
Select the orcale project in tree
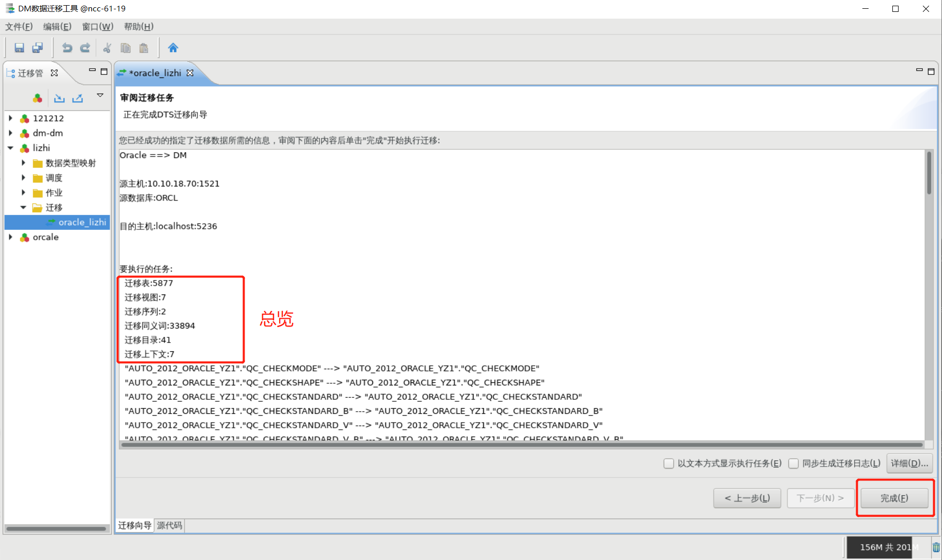coord(45,237)
